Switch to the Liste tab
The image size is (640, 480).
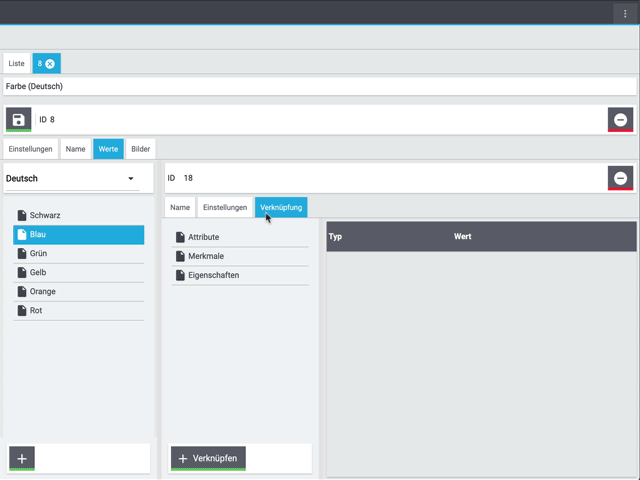click(x=17, y=63)
